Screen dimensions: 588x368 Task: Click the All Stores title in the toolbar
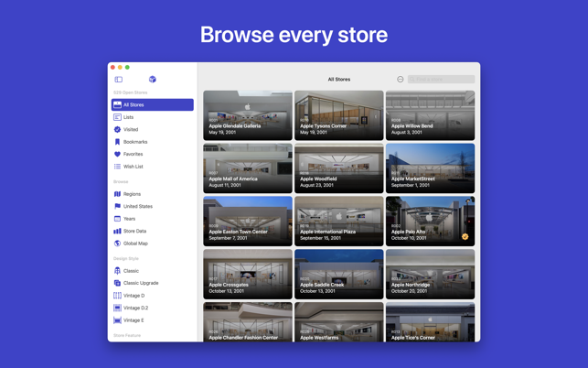pos(339,80)
